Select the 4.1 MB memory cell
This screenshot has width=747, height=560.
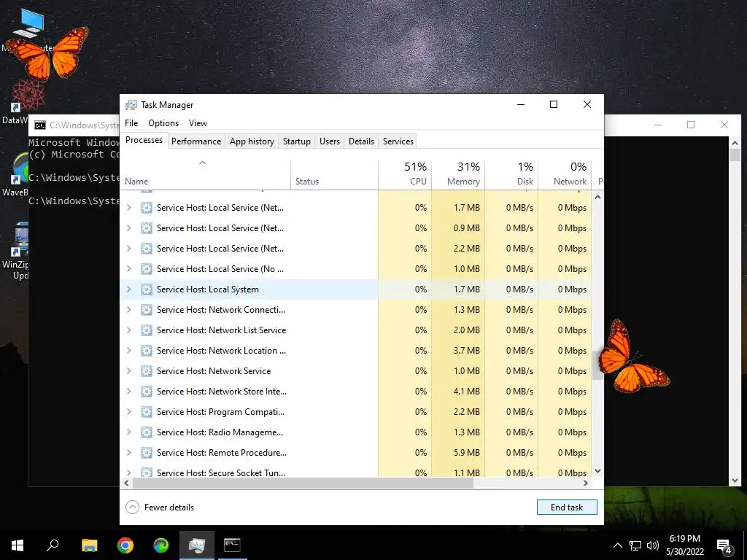458,392
